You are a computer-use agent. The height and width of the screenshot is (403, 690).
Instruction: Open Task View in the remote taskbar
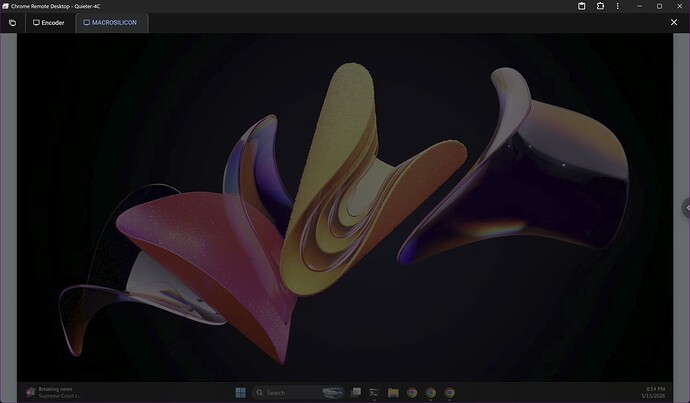(356, 392)
